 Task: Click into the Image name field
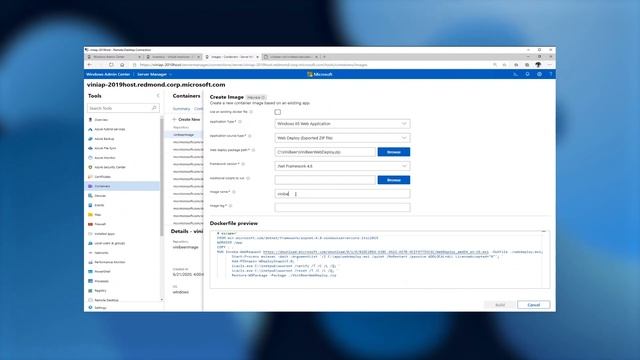(x=342, y=194)
